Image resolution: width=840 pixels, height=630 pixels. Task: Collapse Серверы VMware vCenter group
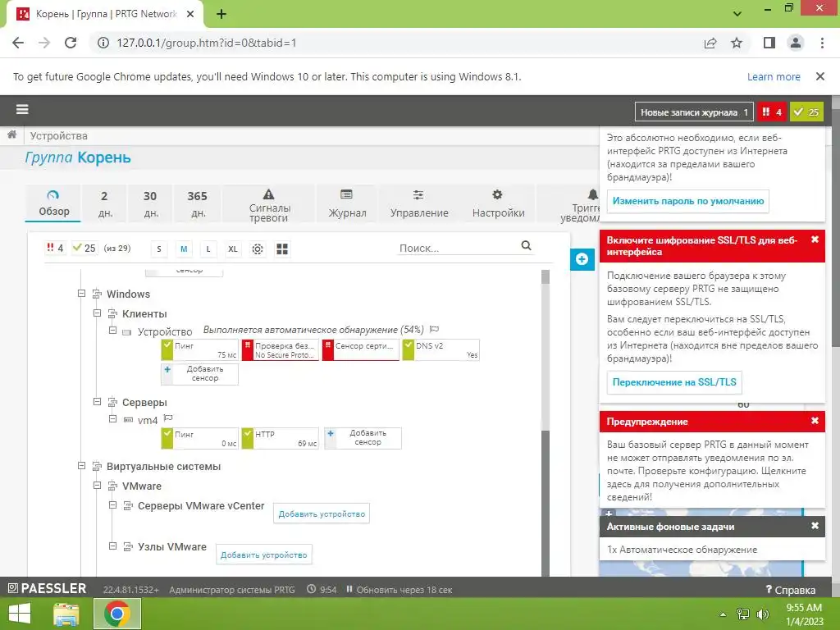(112, 504)
